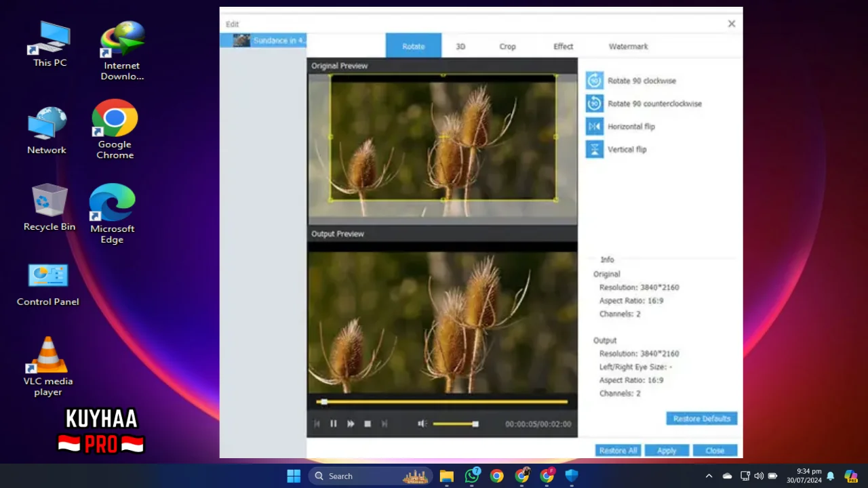Jump to previous frame in player

[317, 424]
